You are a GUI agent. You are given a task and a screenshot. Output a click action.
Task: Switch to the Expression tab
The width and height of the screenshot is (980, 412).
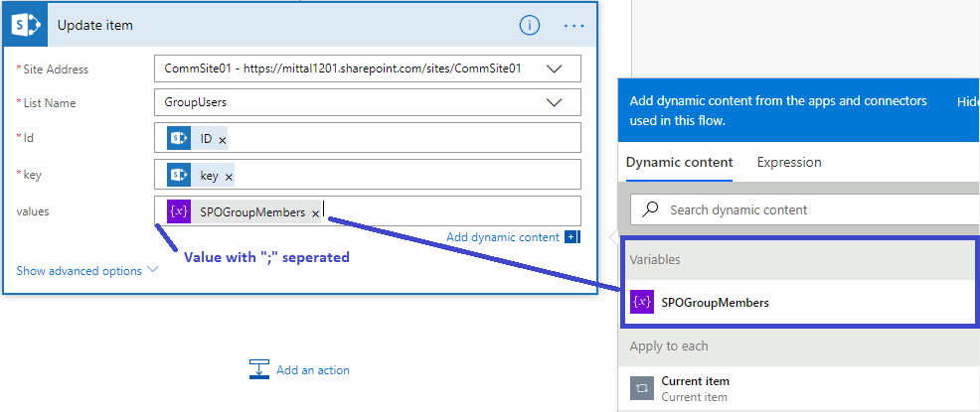click(x=789, y=162)
